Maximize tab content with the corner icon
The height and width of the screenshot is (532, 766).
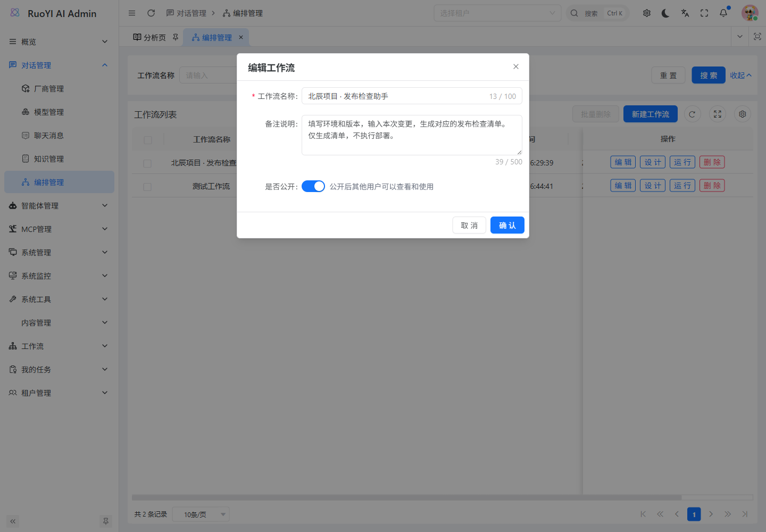click(x=757, y=37)
